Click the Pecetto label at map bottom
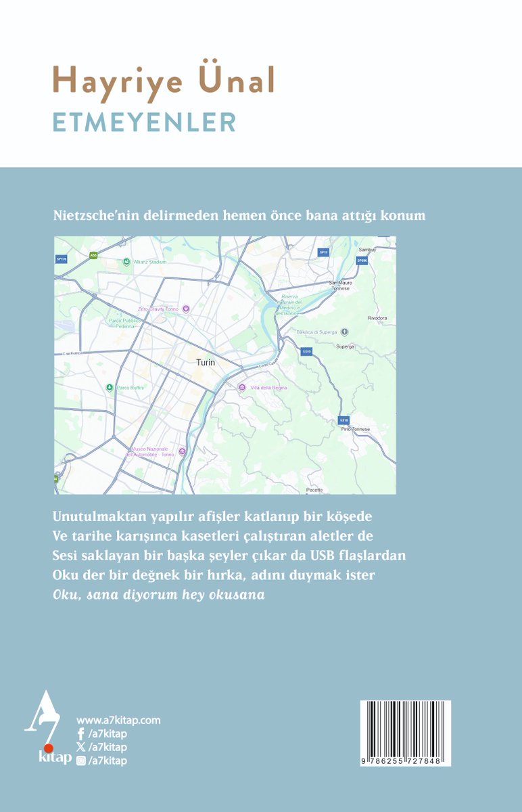This screenshot has height=812, width=522. point(314,489)
